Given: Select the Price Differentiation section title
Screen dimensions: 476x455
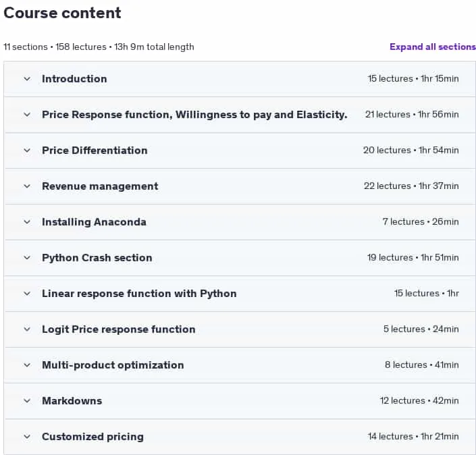Looking at the screenshot, I should (x=95, y=151).
